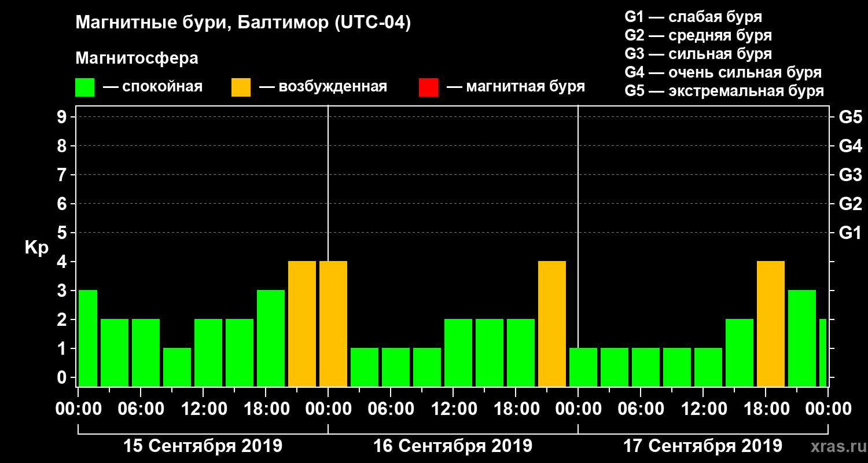Click the '17 Сентября 2019' date label
The image size is (868, 463).
point(703,446)
